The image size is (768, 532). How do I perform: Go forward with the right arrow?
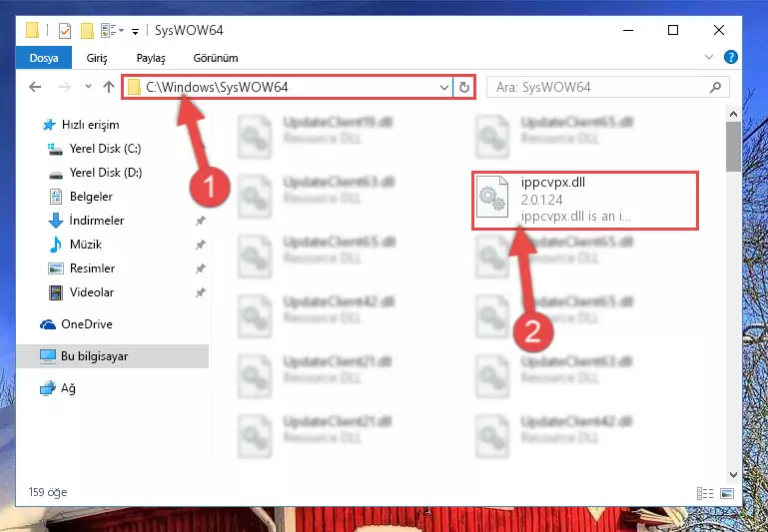[x=65, y=87]
